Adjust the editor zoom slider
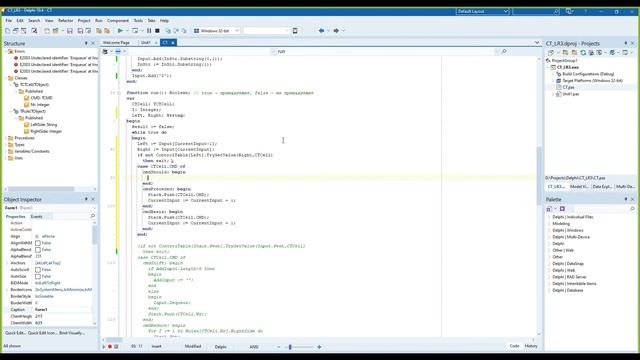Viewport: 640px width, 360px height. [x=290, y=347]
